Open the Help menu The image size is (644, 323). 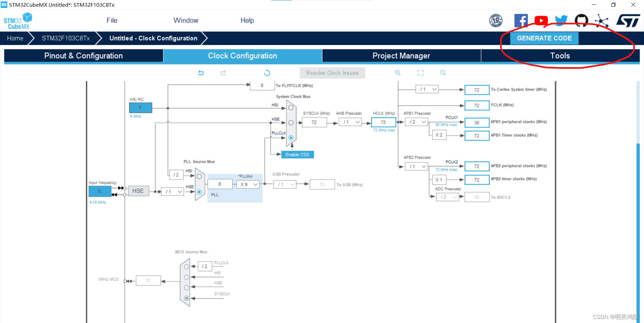coord(247,20)
